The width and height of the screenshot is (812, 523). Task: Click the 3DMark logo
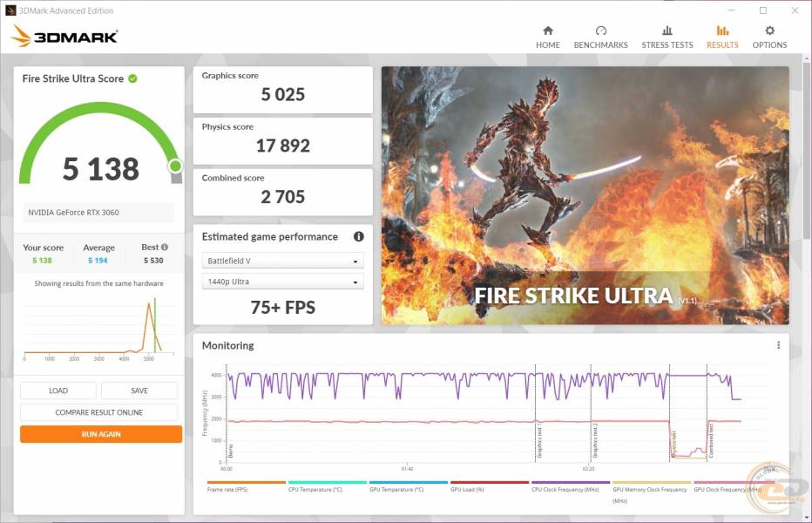64,36
